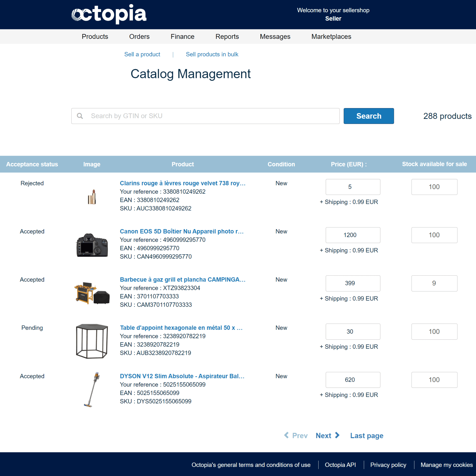Select SKU : AUC3380810249262 text
The image size is (476, 476).
coord(155,208)
